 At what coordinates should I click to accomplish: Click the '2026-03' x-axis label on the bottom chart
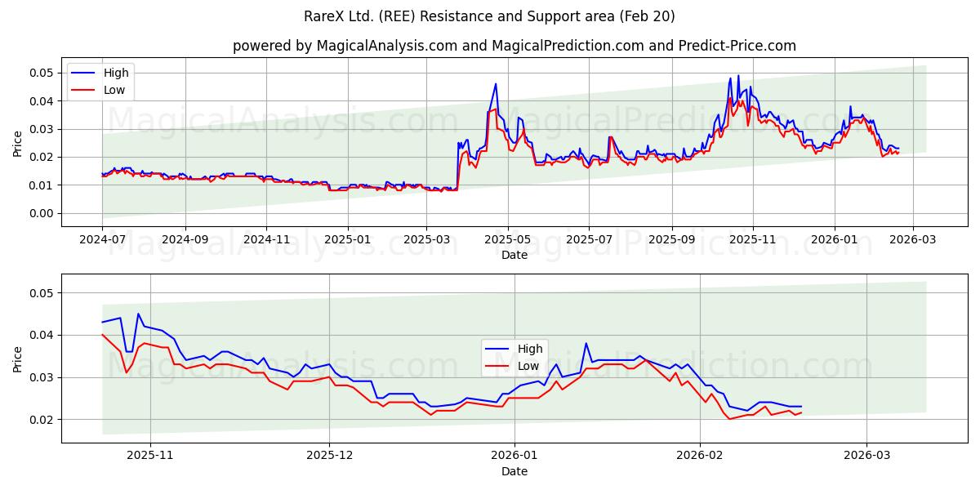click(x=867, y=457)
